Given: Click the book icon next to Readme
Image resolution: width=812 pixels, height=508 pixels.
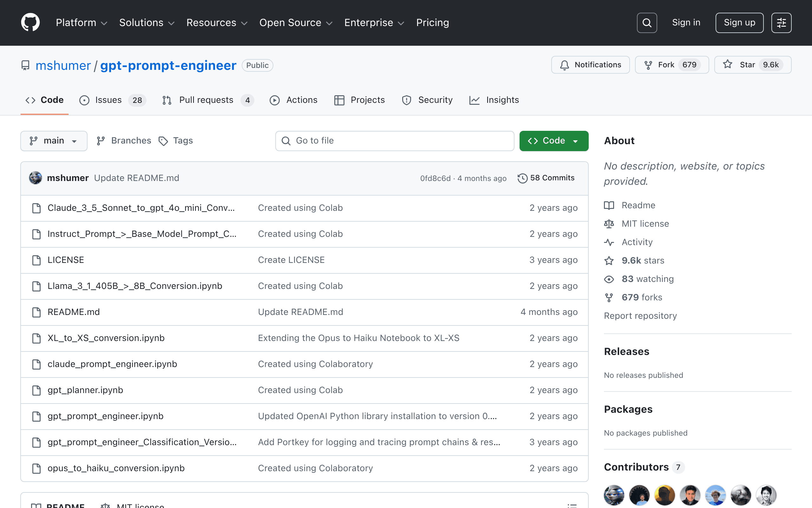Looking at the screenshot, I should pyautogui.click(x=609, y=205).
